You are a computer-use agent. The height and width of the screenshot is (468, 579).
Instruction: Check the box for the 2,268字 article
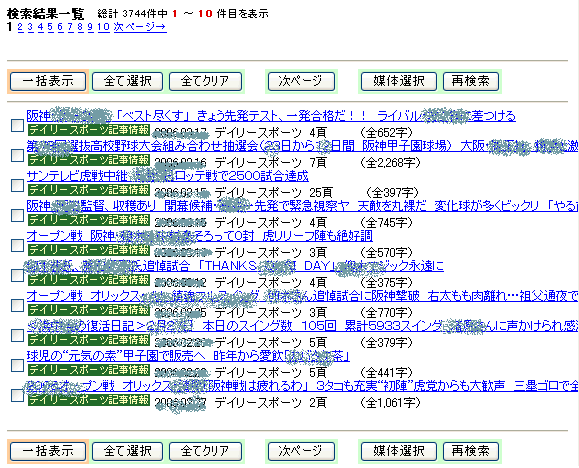pos(17,155)
